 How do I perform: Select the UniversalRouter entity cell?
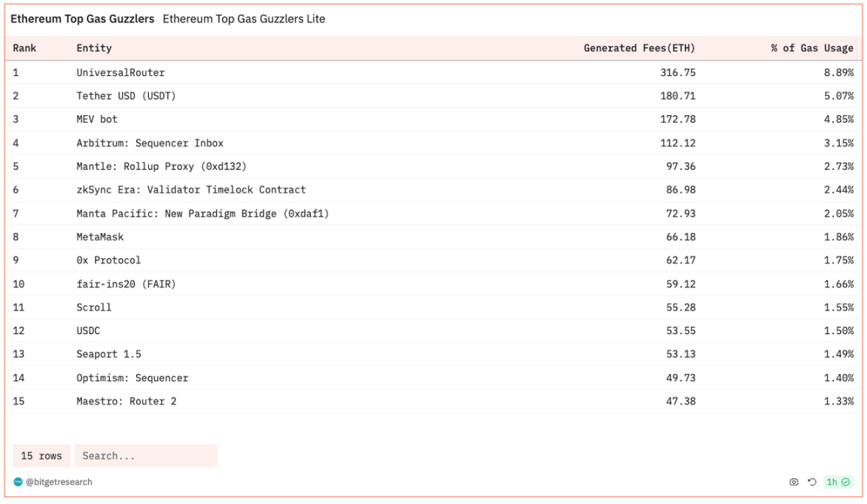tap(120, 72)
